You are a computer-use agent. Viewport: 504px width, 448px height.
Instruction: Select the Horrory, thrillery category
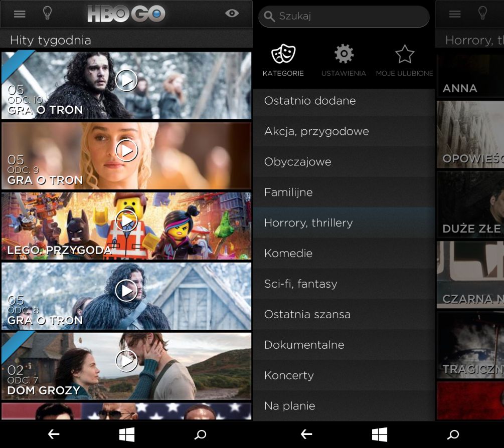(x=344, y=223)
